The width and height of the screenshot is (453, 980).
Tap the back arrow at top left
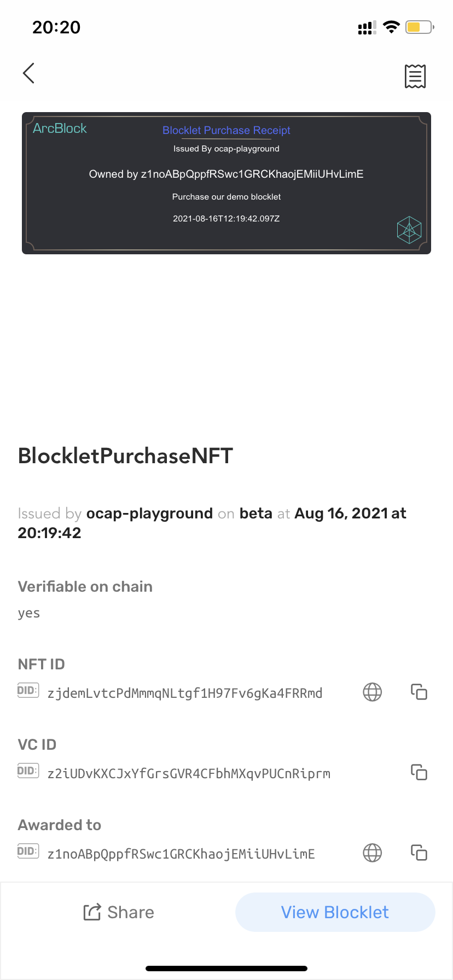coord(28,73)
